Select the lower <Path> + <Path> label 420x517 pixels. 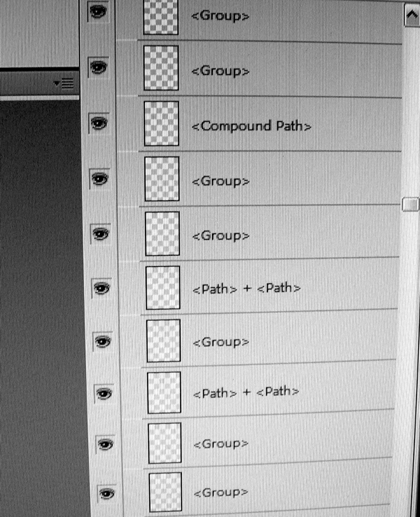coord(246,392)
